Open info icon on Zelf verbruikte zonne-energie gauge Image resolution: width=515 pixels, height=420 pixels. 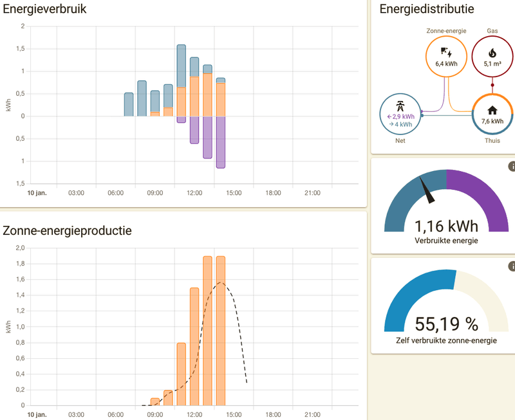[x=512, y=266]
